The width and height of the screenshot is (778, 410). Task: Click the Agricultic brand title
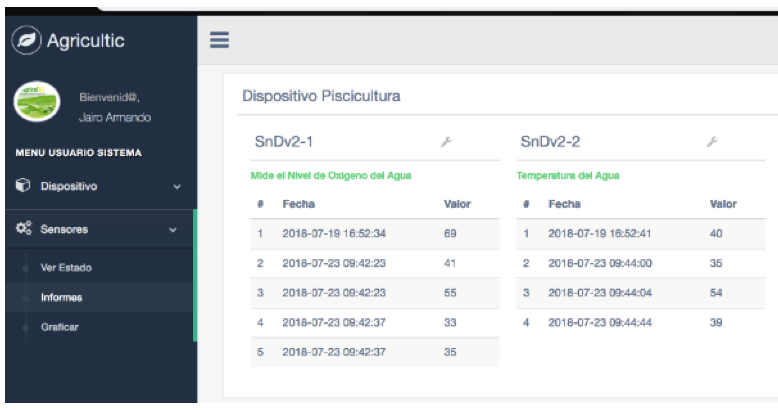point(85,41)
